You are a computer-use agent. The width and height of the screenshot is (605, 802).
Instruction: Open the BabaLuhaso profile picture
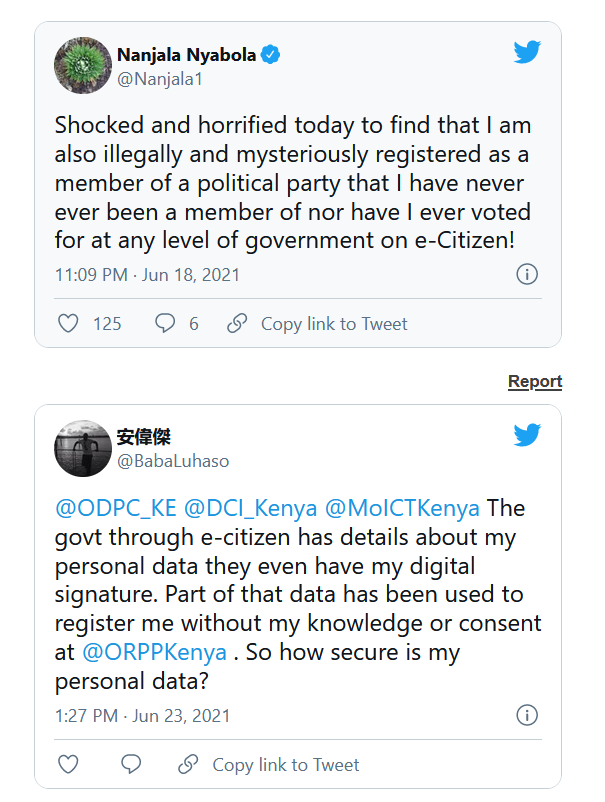click(82, 448)
